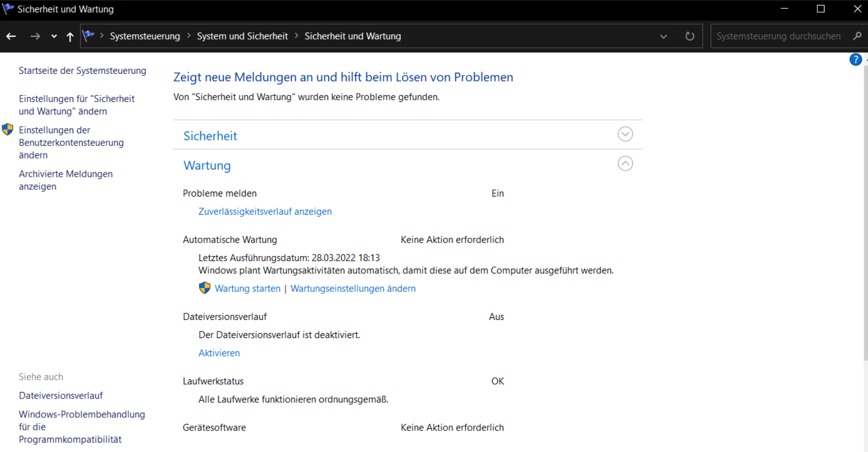Open address bar history dropdown
This screenshot has height=452, width=868.
click(663, 36)
